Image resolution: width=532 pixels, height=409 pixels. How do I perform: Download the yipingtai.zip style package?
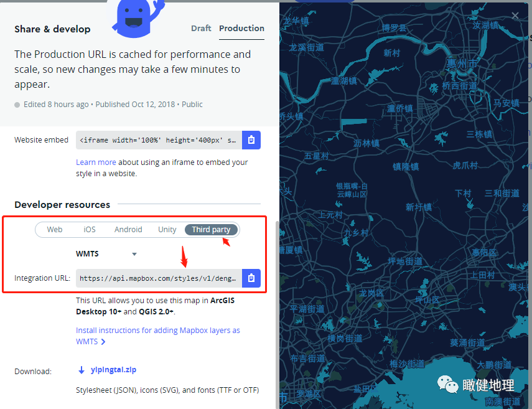[113, 370]
